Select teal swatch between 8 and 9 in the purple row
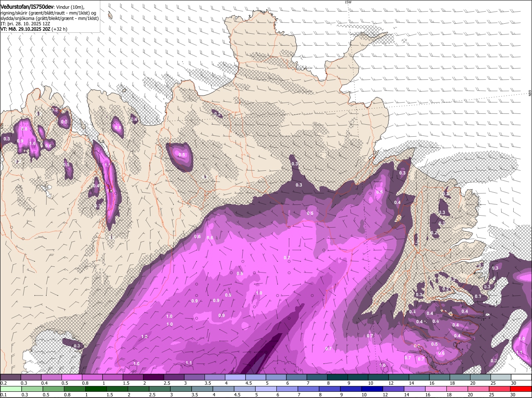532x398 pixels. 337,377
